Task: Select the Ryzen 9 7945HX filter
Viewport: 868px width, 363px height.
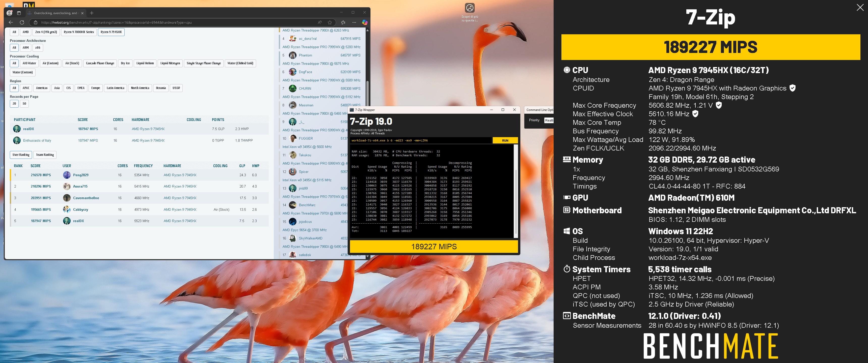Action: point(111,32)
